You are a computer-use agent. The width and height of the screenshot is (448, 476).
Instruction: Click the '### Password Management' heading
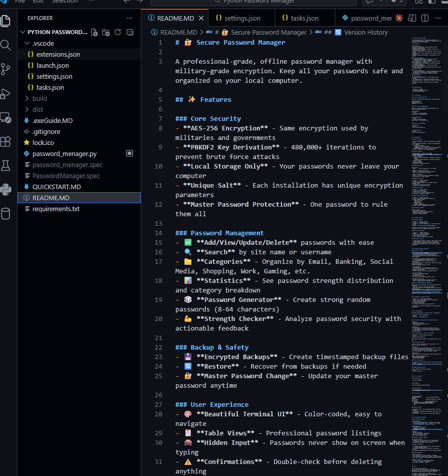(219, 233)
